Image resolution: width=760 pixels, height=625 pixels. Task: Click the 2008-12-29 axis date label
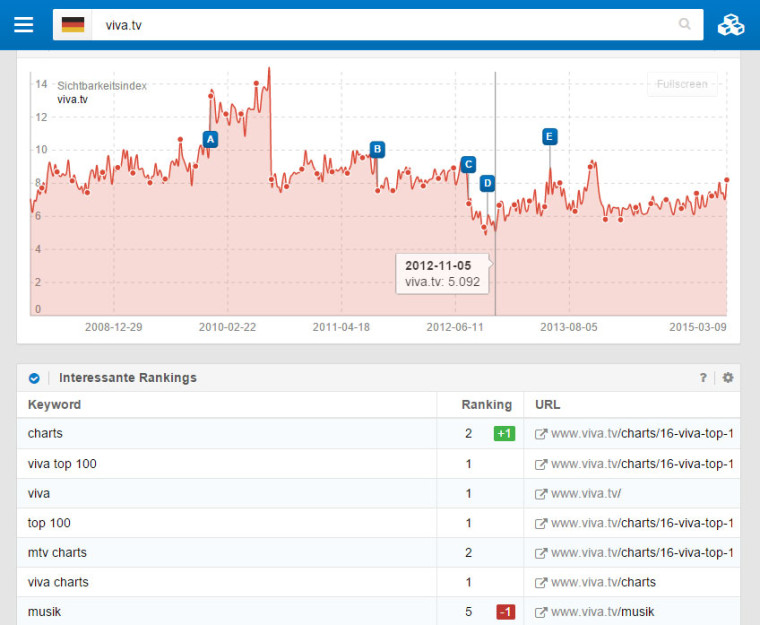coord(113,327)
